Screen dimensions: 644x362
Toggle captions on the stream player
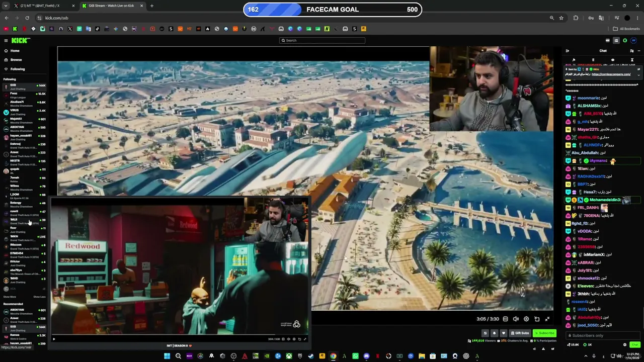(x=505, y=319)
